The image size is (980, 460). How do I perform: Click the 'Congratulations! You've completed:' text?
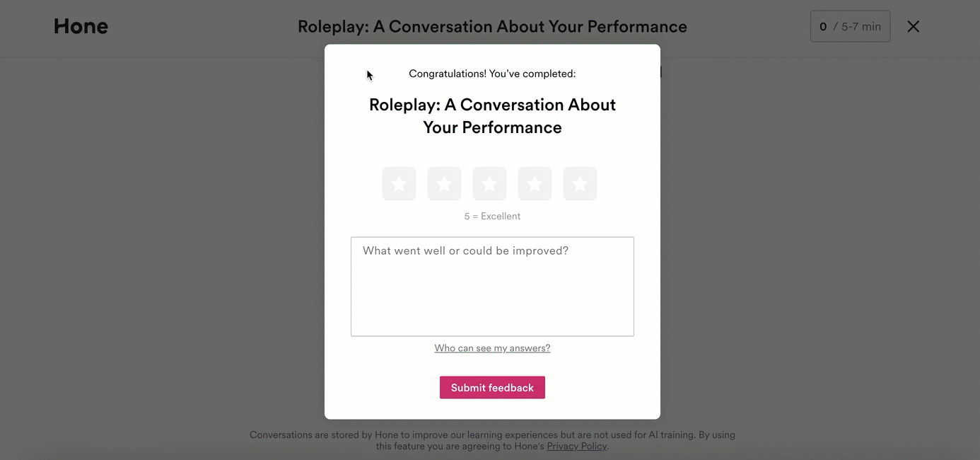492,74
